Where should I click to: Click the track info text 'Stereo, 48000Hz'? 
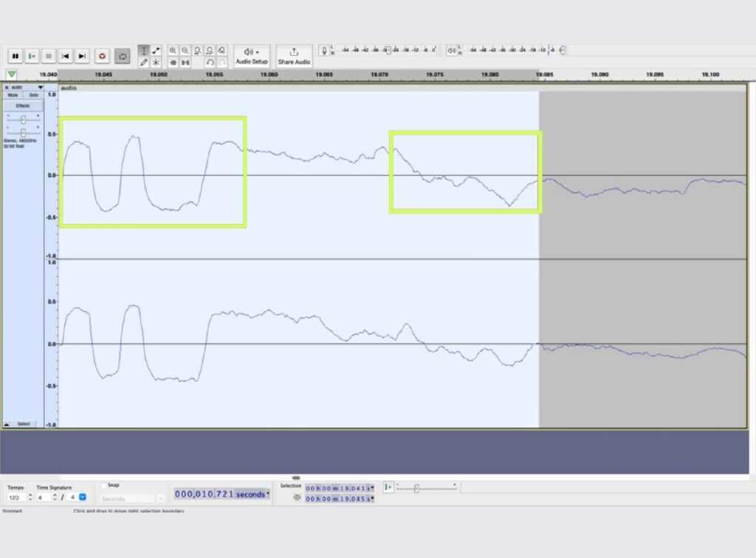click(x=20, y=140)
